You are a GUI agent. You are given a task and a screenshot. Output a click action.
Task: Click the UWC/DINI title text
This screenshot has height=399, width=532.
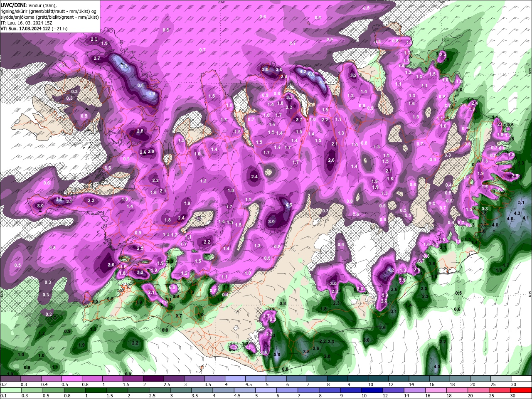tap(14, 5)
